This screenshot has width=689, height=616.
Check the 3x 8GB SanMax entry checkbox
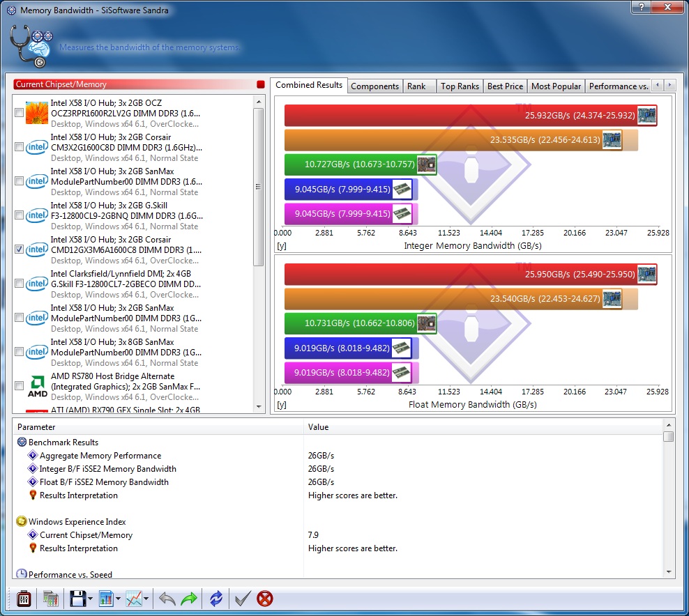click(19, 352)
